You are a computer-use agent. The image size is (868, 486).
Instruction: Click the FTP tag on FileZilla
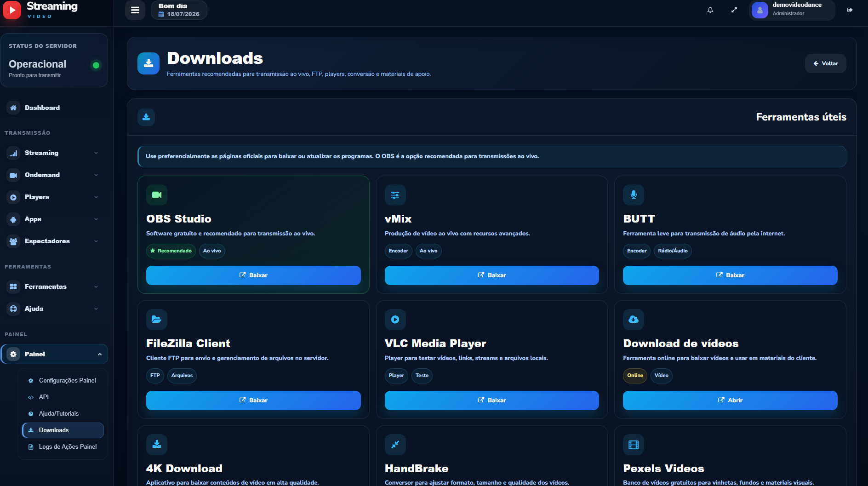click(x=155, y=375)
